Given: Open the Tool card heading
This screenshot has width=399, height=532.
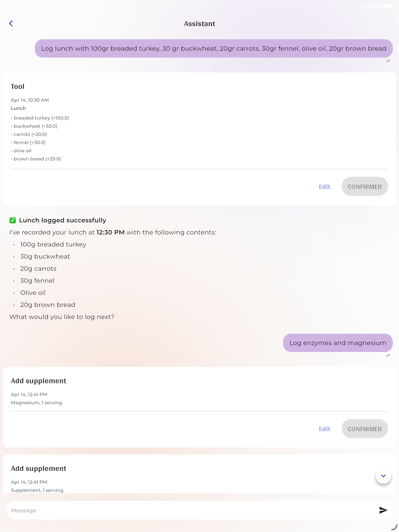Looking at the screenshot, I should tap(18, 86).
